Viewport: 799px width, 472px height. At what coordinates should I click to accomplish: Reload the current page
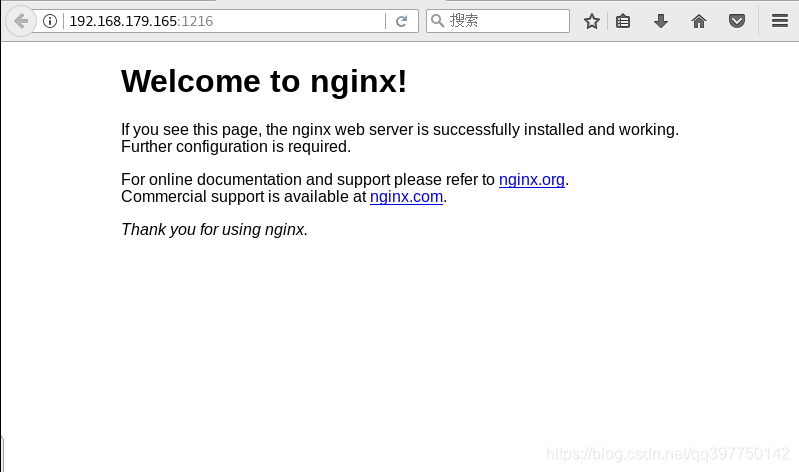pos(402,21)
